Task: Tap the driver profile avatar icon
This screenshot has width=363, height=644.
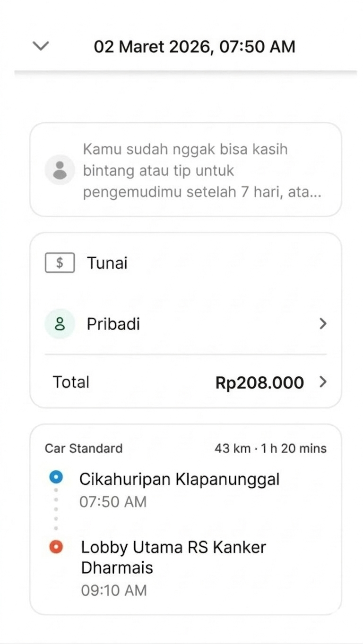Action: 60,170
